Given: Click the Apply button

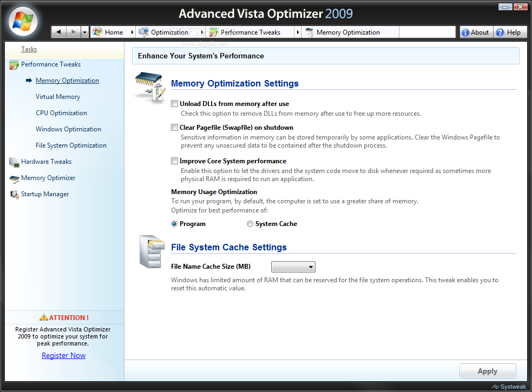Looking at the screenshot, I should point(488,371).
